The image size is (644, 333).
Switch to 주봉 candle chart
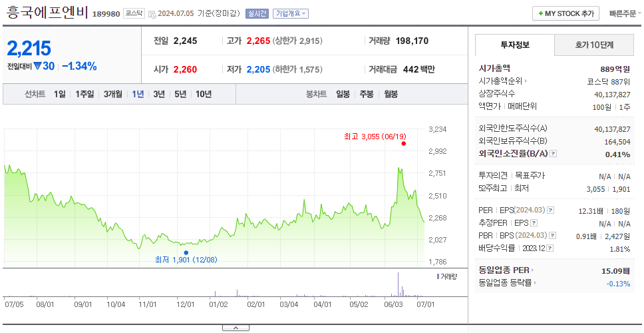click(367, 94)
